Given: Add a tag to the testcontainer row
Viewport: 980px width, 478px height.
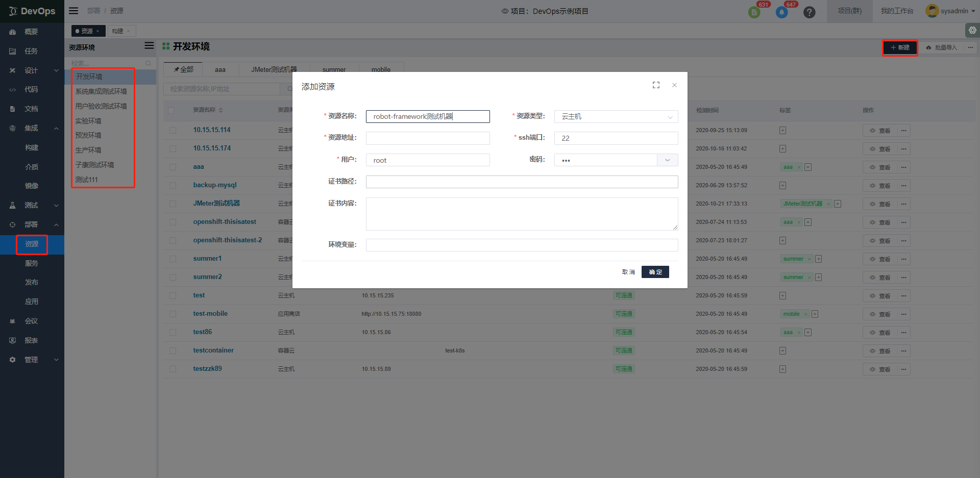Looking at the screenshot, I should click(783, 351).
